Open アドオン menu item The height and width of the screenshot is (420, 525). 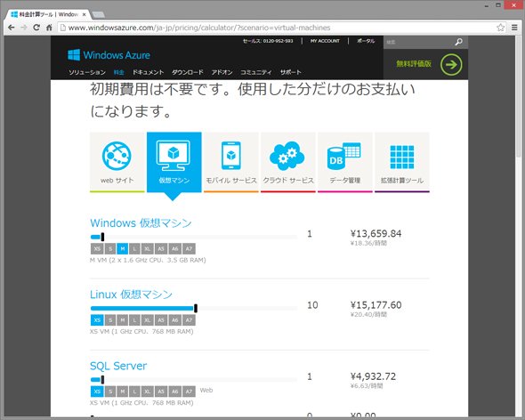(222, 72)
